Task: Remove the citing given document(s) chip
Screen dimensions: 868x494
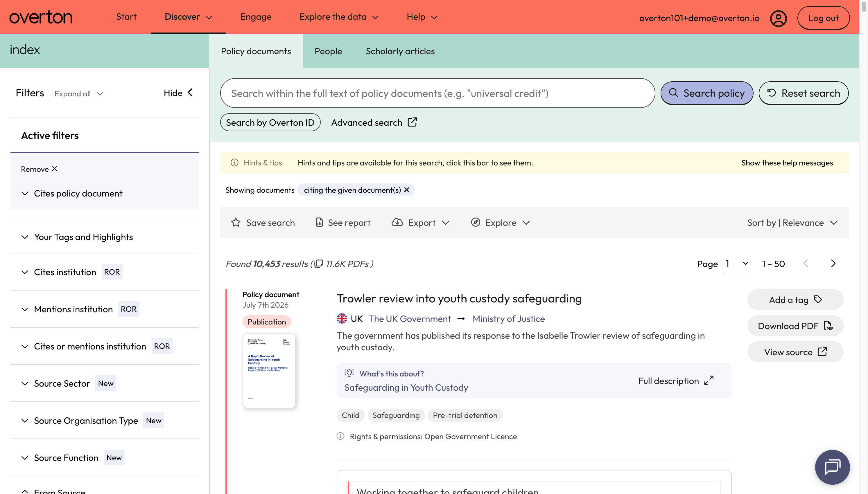Action: coord(407,190)
